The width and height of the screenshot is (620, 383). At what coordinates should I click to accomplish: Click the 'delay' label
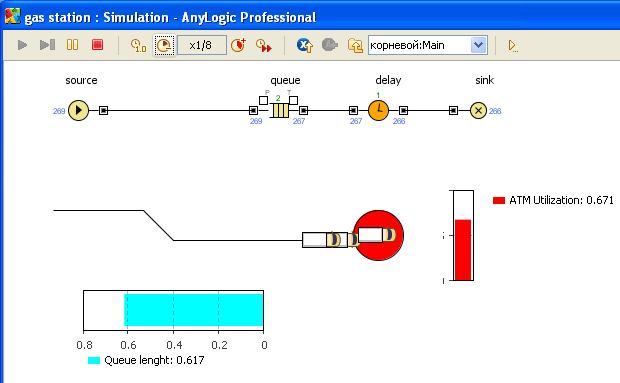tap(388, 80)
